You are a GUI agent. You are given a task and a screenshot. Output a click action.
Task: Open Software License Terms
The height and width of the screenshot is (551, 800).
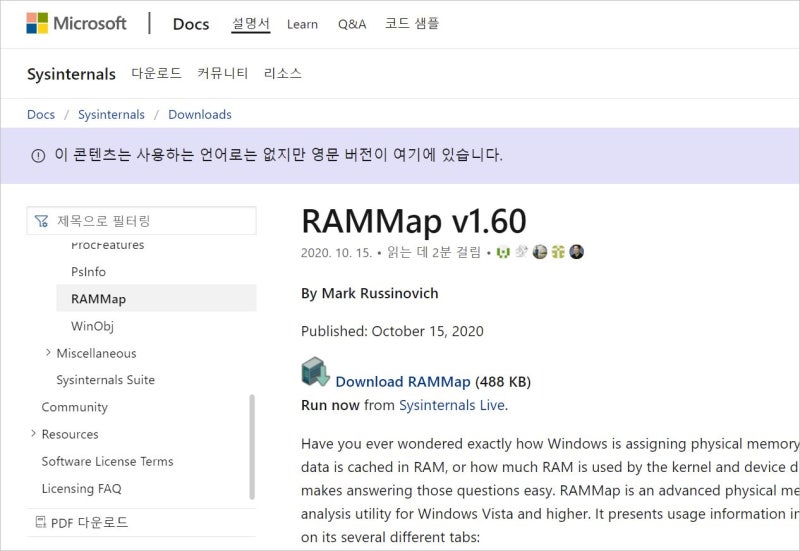108,461
